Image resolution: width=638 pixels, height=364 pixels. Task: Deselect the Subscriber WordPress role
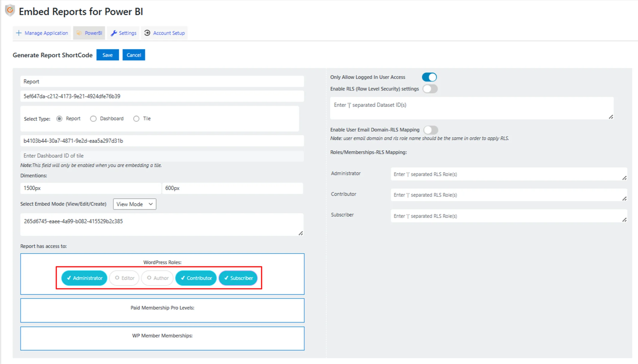(238, 278)
